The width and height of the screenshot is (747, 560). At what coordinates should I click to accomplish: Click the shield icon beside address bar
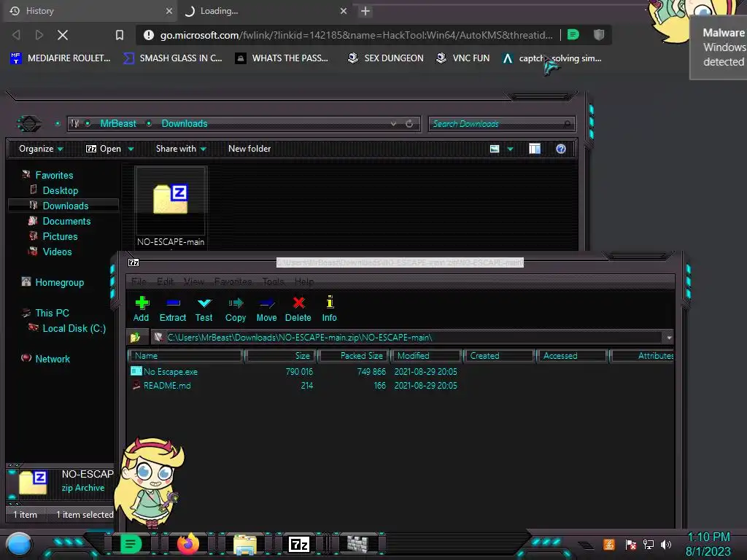pos(599,35)
